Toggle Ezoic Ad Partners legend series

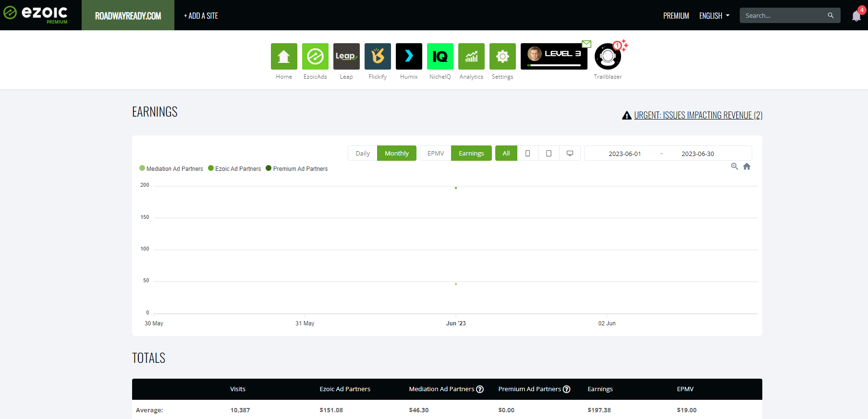tap(234, 168)
